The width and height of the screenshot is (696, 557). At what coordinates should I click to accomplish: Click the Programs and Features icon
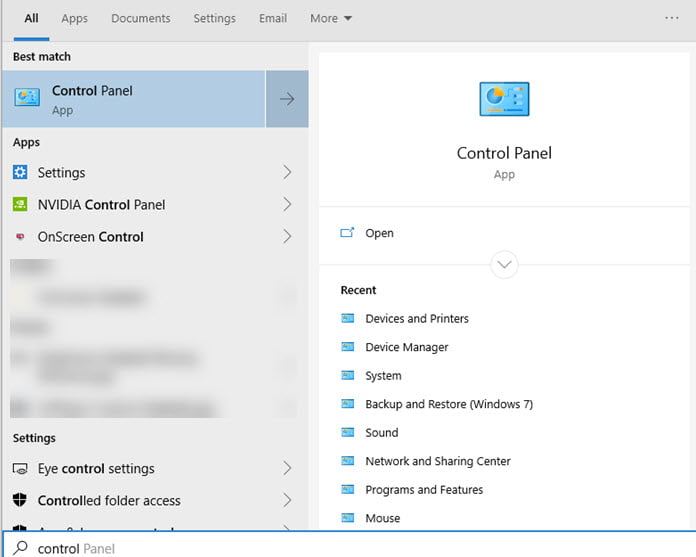coord(348,490)
